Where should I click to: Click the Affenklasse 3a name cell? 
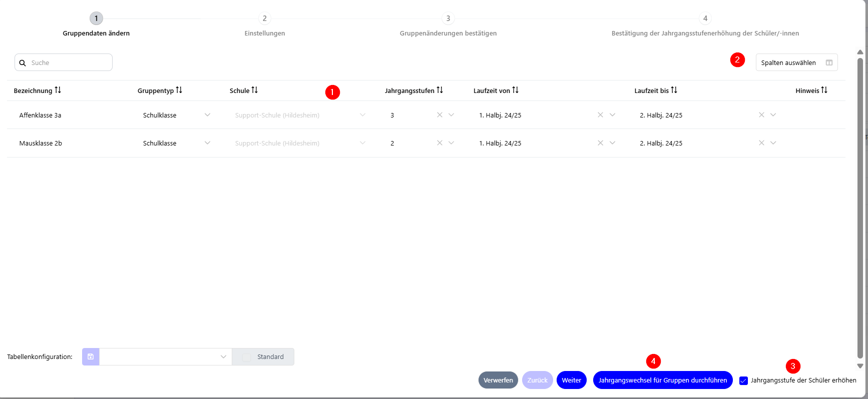[40, 115]
